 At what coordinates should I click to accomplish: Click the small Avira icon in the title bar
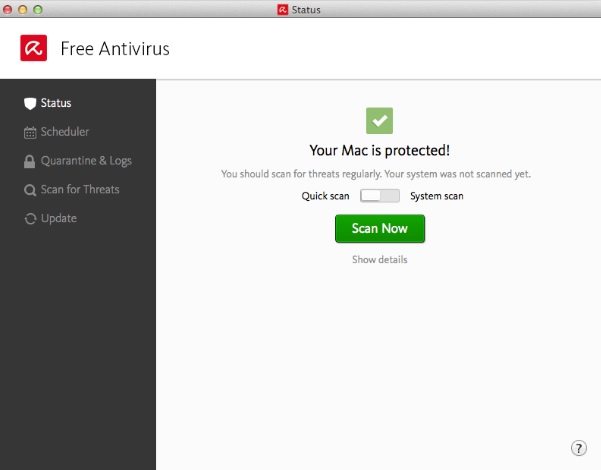(x=282, y=10)
